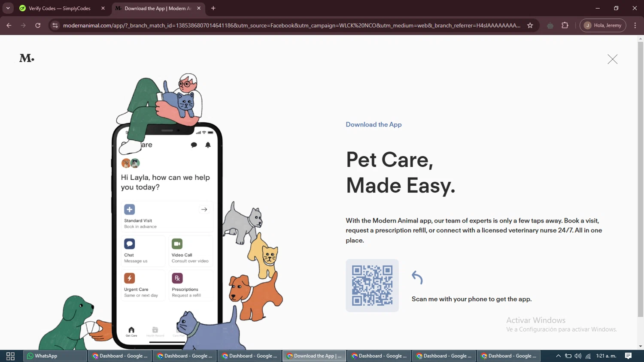Close the download app overlay with the X

click(612, 59)
